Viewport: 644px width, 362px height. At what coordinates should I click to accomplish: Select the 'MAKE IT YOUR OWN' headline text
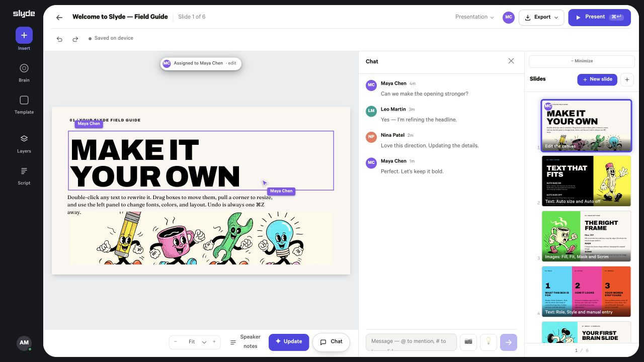(x=201, y=161)
